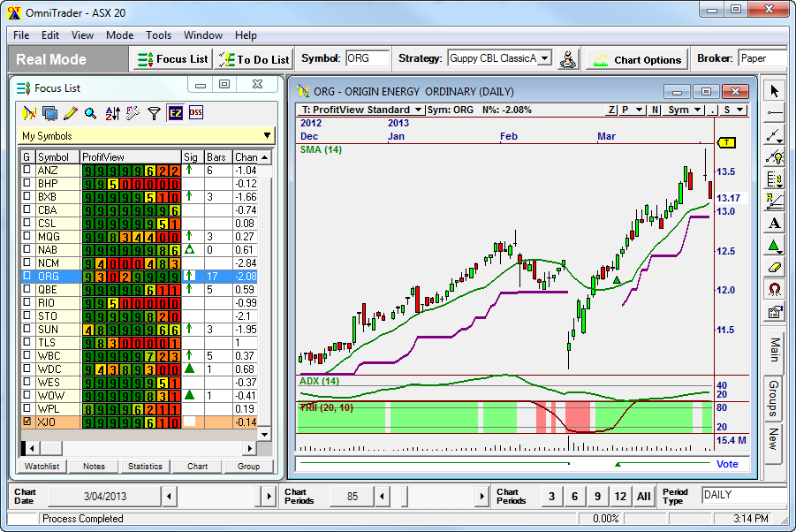Open the Focus List from main toolbar
796x532 pixels.
(172, 59)
